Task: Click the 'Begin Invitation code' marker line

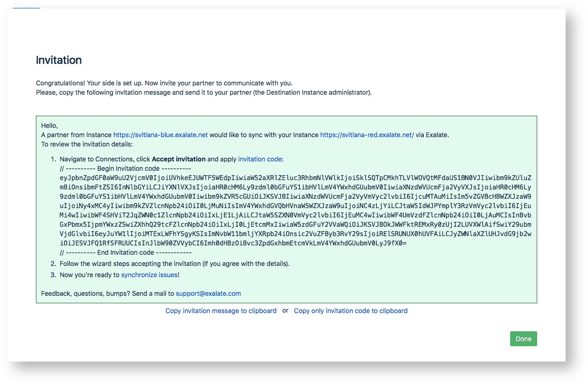Action: [125, 168]
